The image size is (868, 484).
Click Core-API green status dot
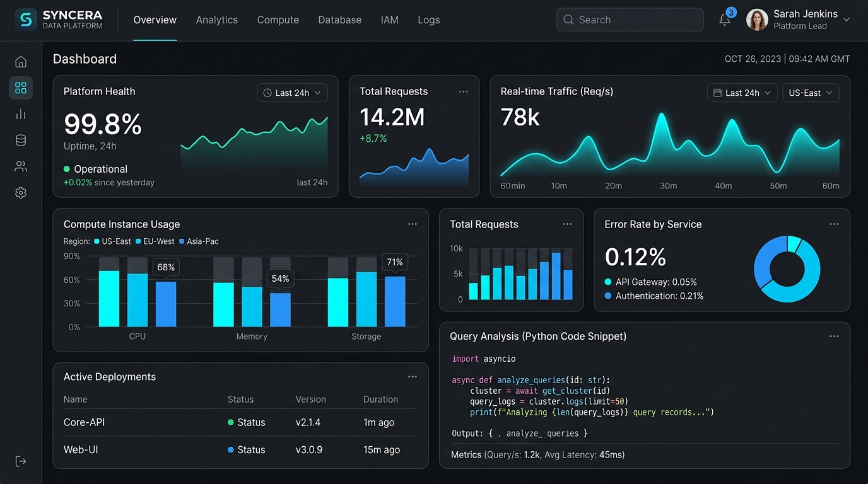coord(231,422)
